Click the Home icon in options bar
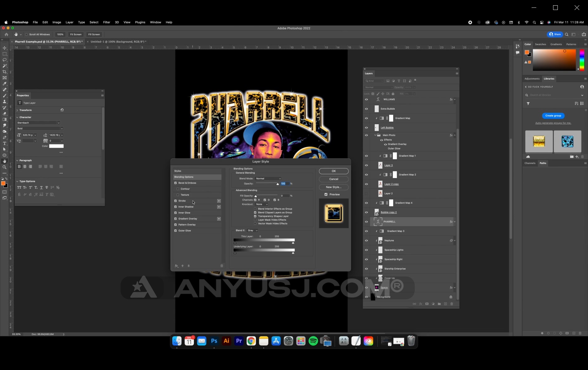 6,35
